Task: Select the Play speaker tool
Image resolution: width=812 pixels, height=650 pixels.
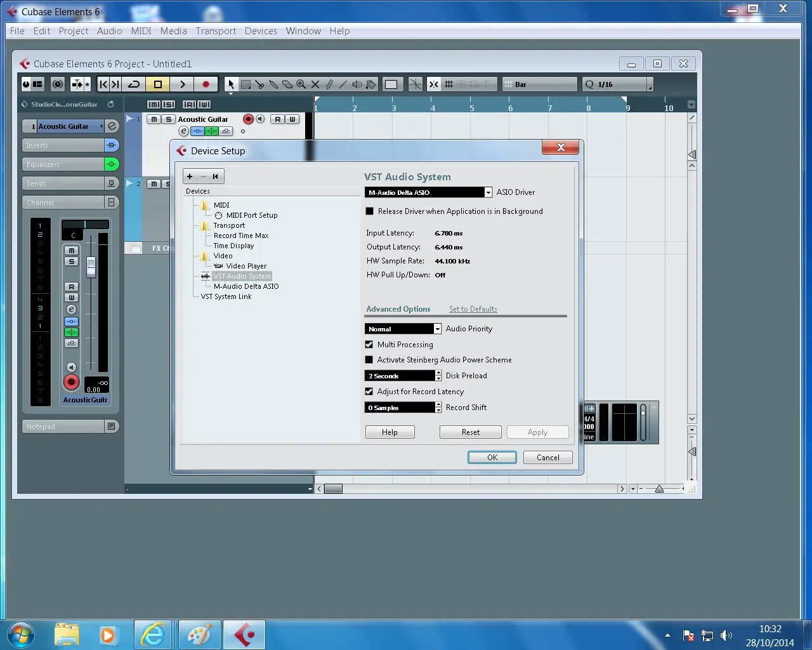Action: pos(357,84)
